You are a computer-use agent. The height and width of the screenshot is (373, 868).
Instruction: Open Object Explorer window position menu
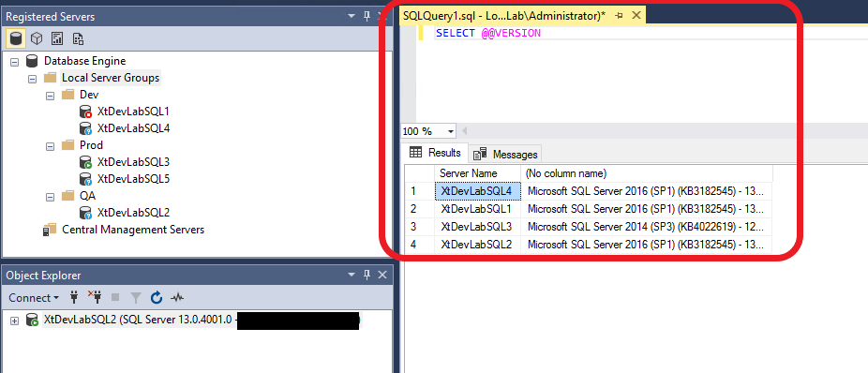click(x=351, y=275)
